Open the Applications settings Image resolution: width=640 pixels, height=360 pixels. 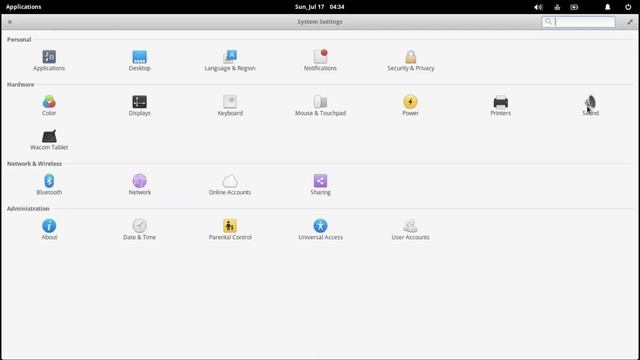pyautogui.click(x=49, y=60)
